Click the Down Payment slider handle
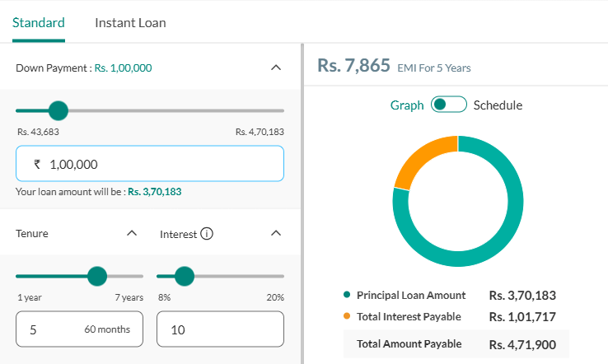Image resolution: width=608 pixels, height=364 pixels. coord(58,111)
